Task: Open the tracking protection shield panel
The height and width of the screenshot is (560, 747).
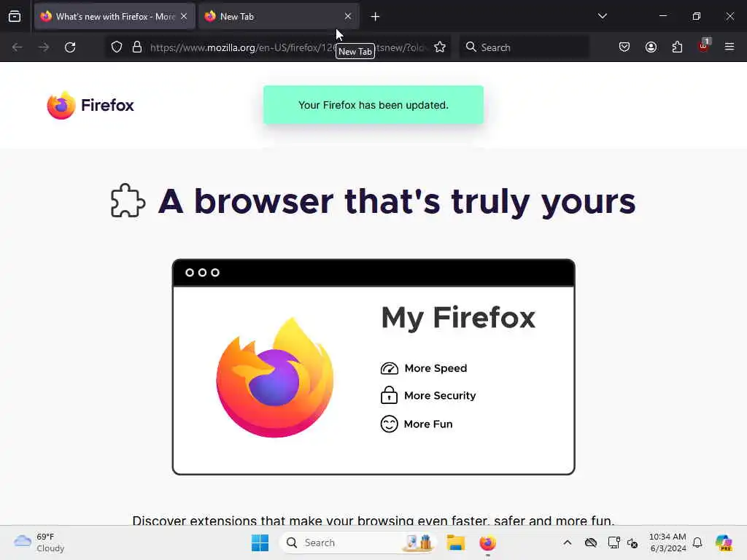Action: pyautogui.click(x=117, y=47)
